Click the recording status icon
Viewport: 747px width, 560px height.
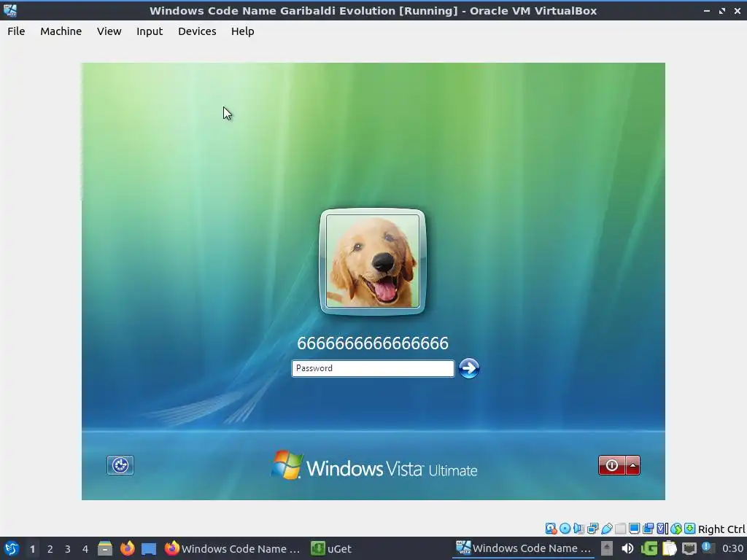click(x=648, y=529)
